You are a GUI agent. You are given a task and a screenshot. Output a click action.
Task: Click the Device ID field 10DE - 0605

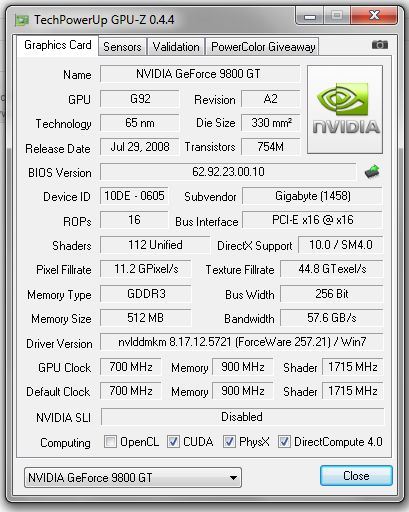coord(134,196)
